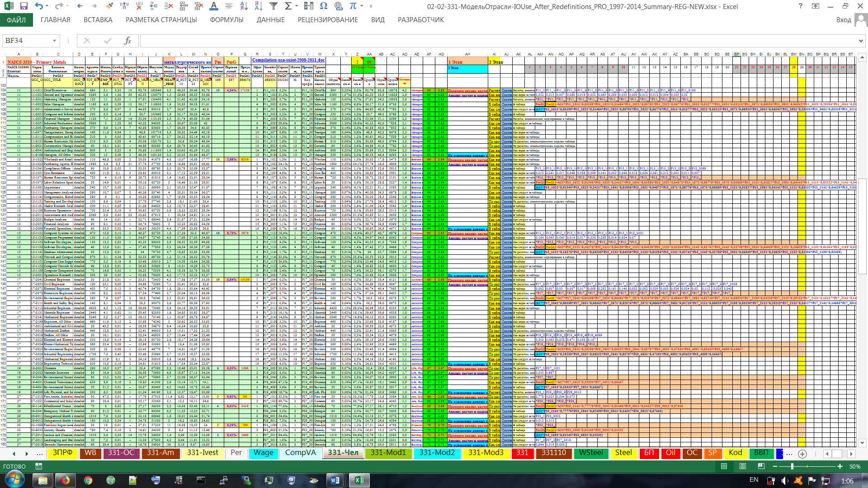Expand the formula bar with chevron

[x=861, y=41]
